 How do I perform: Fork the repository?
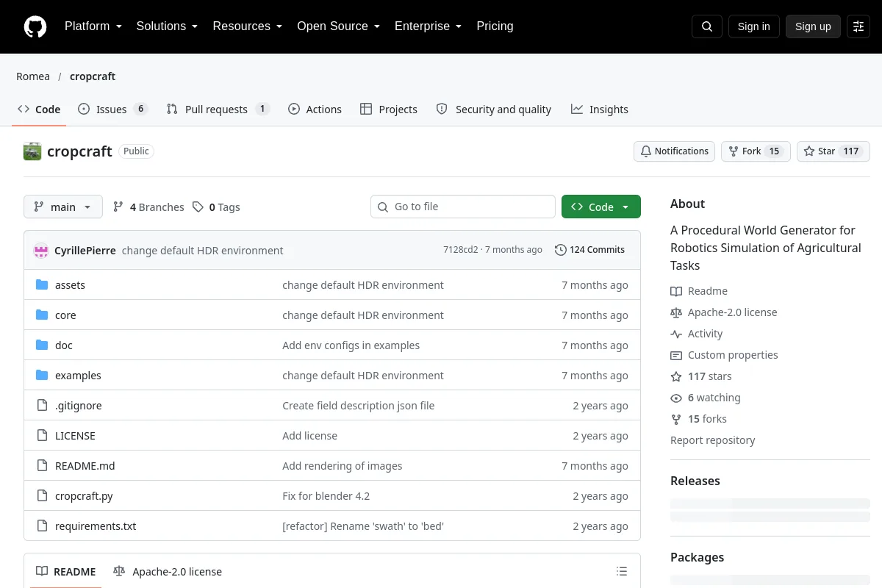tap(756, 151)
